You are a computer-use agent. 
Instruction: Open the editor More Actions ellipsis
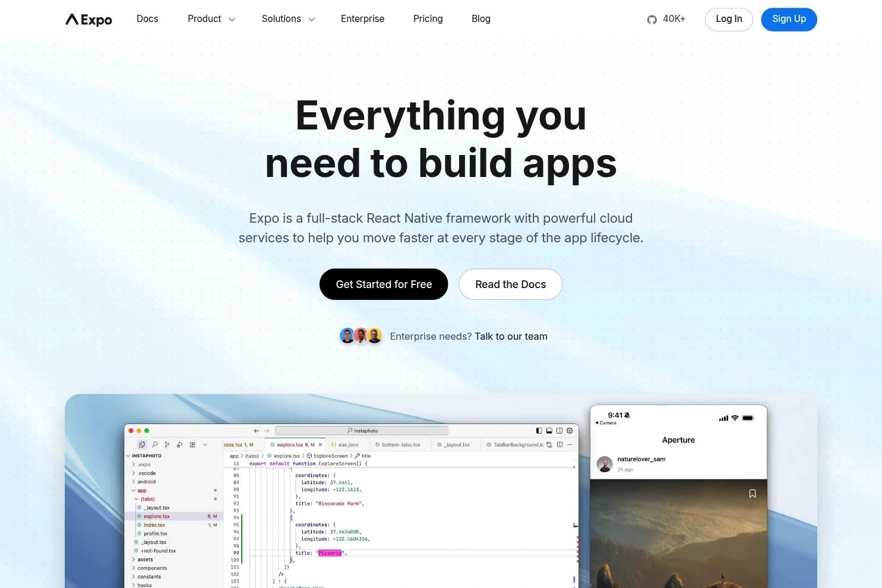[x=570, y=444]
